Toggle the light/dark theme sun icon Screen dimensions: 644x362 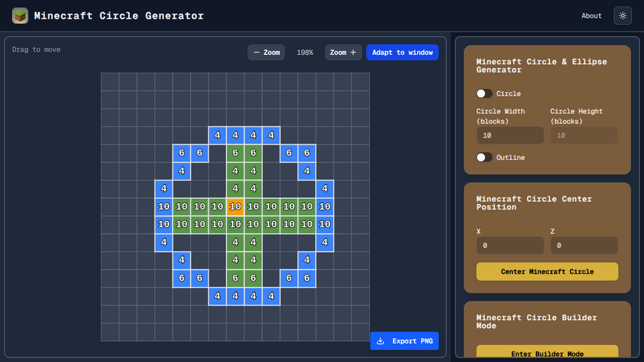[623, 15]
